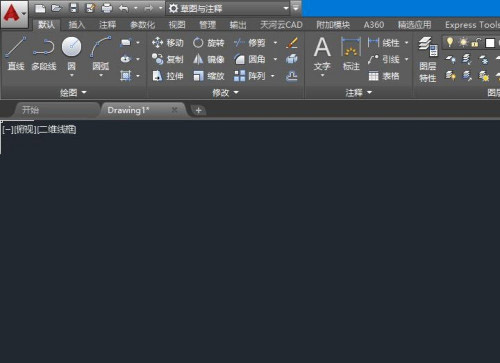Open the AutoCAD application menu (red A)
The image size is (500, 363).
(x=14, y=14)
